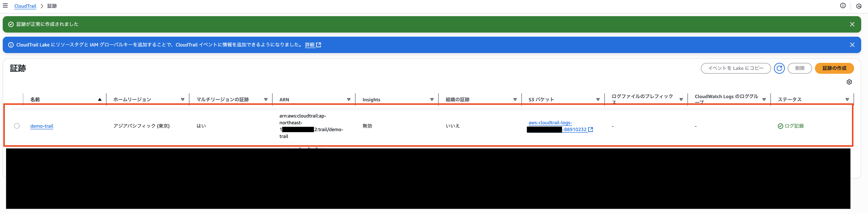Click the 組織の証跡 column header label
The image size is (868, 214).
click(x=457, y=99)
